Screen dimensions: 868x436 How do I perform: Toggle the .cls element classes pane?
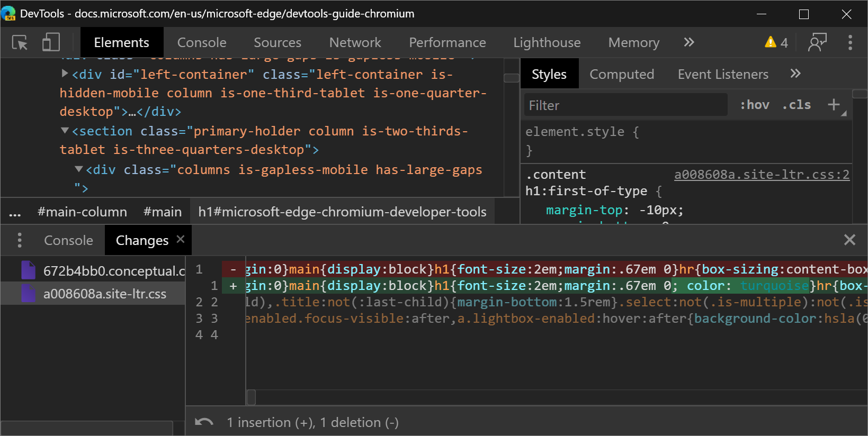point(797,105)
